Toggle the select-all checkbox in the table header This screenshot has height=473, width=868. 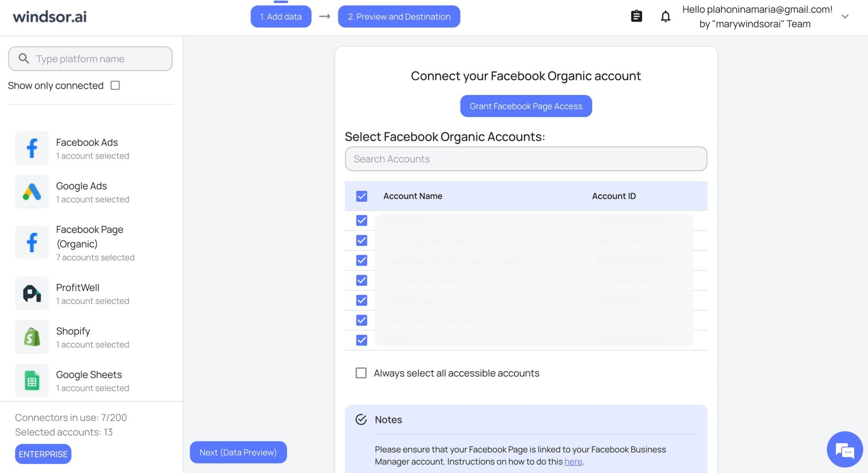[362, 196]
